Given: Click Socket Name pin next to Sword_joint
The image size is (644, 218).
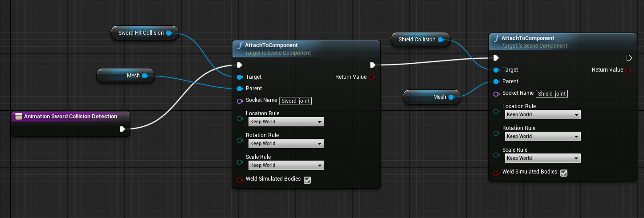Looking at the screenshot, I should (x=240, y=101).
